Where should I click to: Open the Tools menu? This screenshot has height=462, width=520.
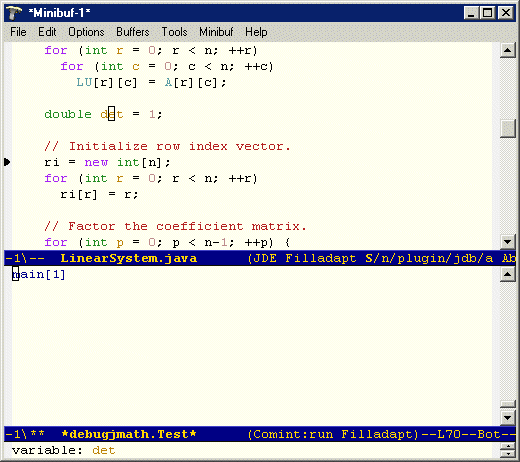tap(174, 32)
